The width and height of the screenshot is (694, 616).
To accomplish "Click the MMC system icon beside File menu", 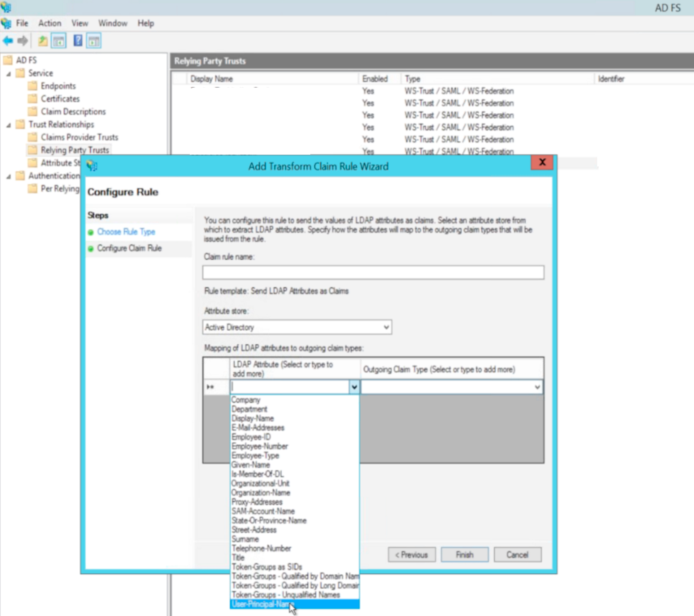I will coord(6,23).
